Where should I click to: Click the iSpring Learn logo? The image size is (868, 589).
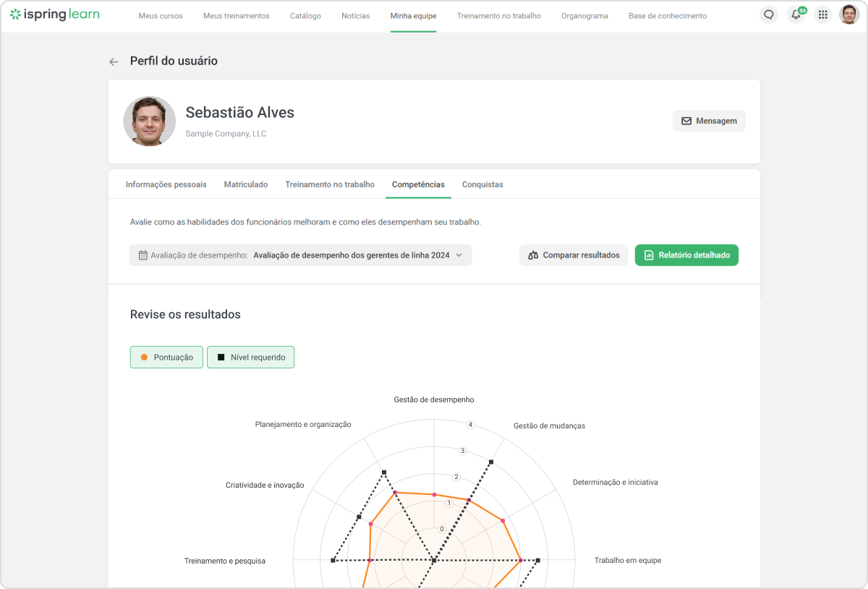[x=55, y=14]
